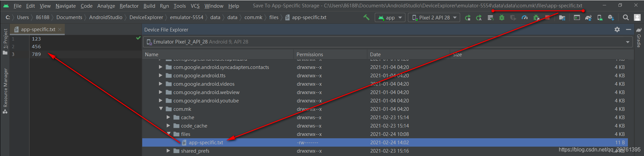Click the Documents breadcrumb
This screenshot has height=156, width=644.
pyautogui.click(x=69, y=17)
